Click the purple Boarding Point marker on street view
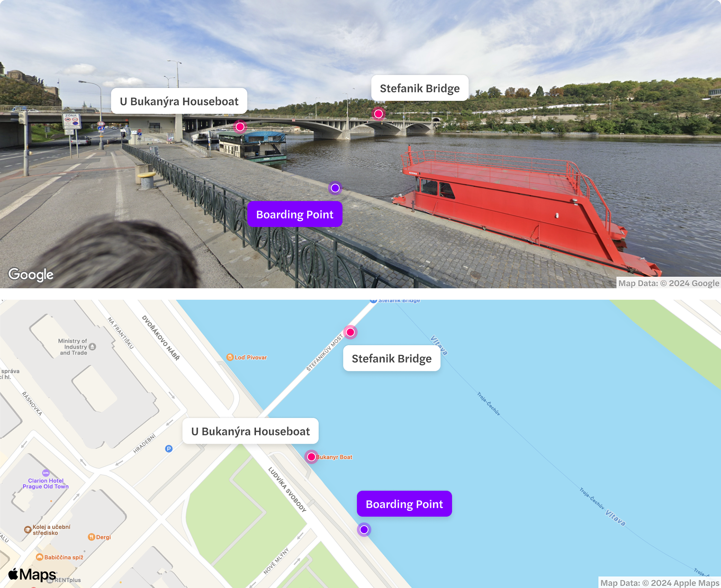The width and height of the screenshot is (721, 588). coord(335,188)
